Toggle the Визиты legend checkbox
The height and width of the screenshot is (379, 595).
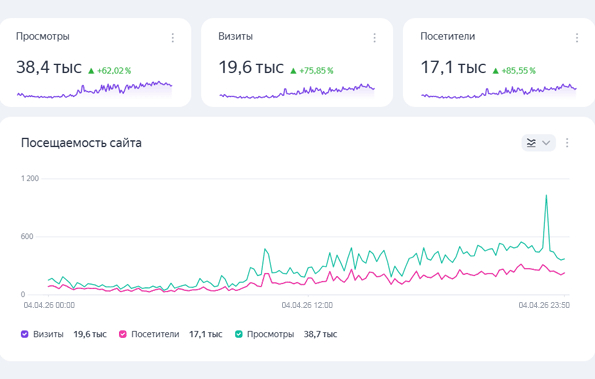(x=25, y=334)
